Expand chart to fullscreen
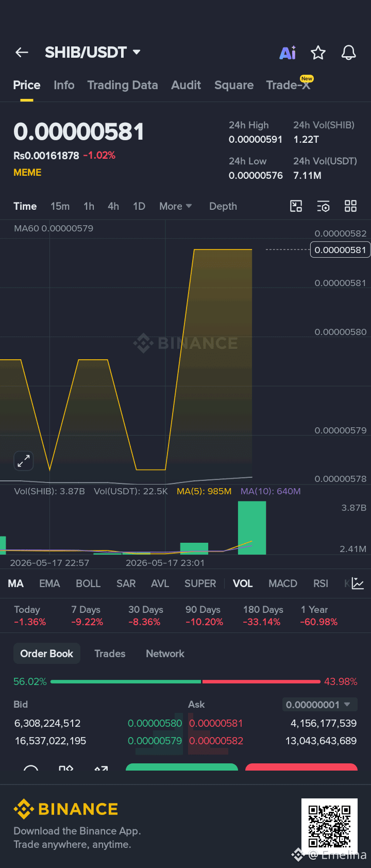This screenshot has width=371, height=868. pos(24,461)
